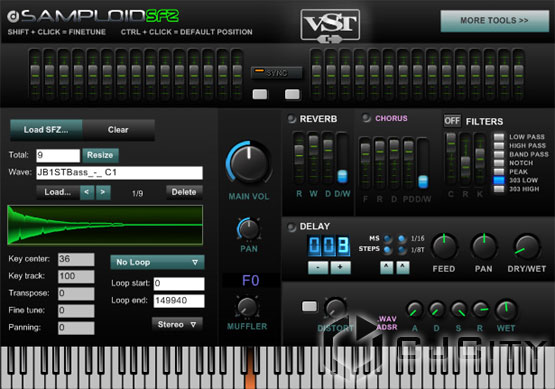Open the No Loop dropdown

pos(157,262)
